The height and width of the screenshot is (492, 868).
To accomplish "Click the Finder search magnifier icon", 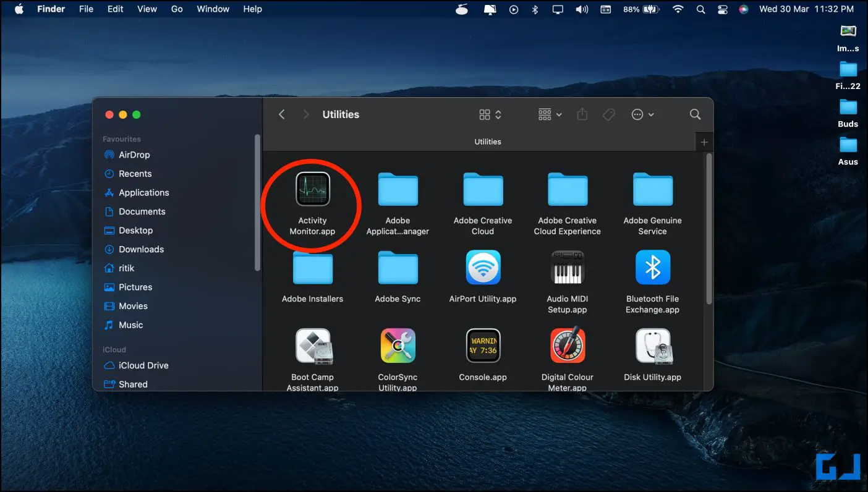I will 695,114.
